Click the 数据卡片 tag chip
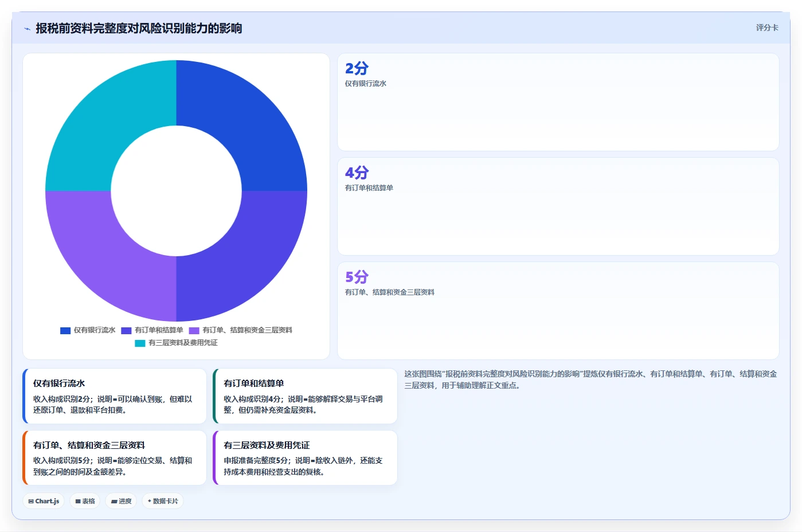The image size is (802, 532). pos(163,501)
